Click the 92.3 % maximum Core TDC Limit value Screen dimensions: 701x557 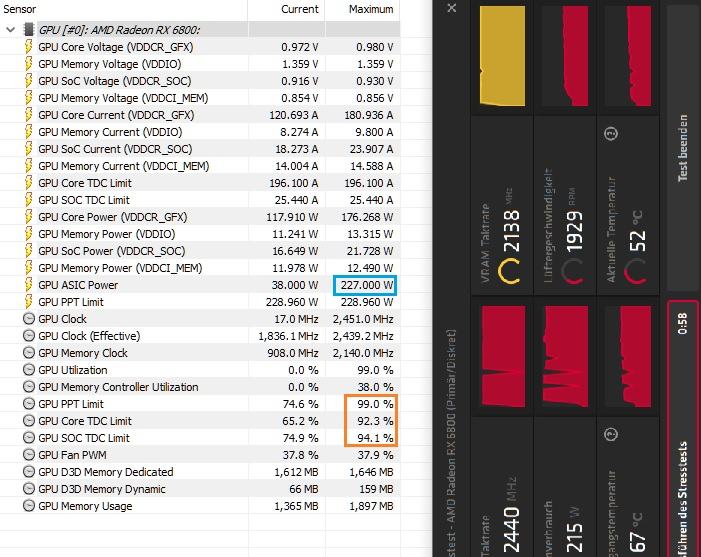pyautogui.click(x=375, y=421)
